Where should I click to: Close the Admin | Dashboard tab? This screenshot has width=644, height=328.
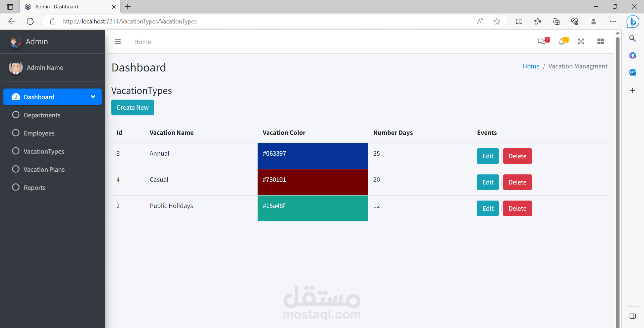click(x=114, y=7)
